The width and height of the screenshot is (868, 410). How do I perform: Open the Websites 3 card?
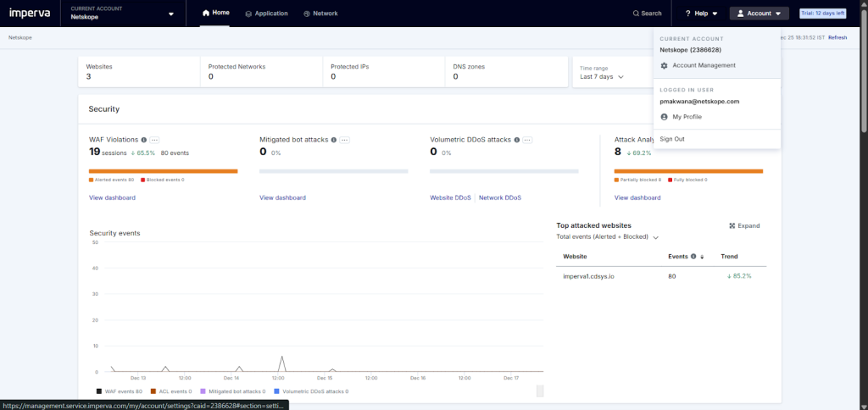139,71
